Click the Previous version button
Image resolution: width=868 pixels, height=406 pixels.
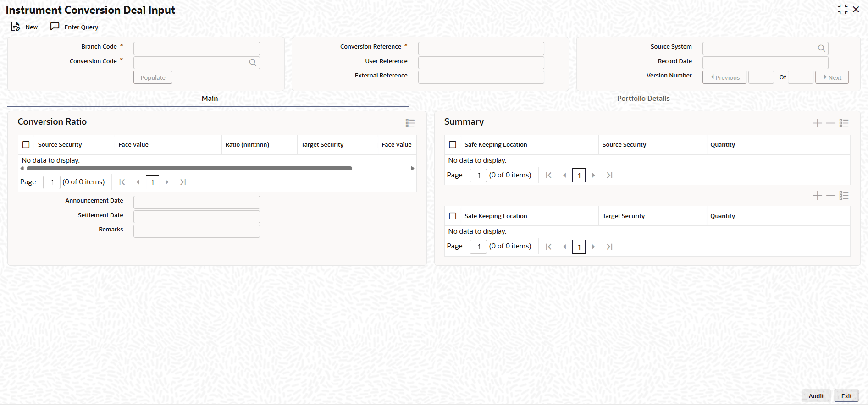click(724, 77)
